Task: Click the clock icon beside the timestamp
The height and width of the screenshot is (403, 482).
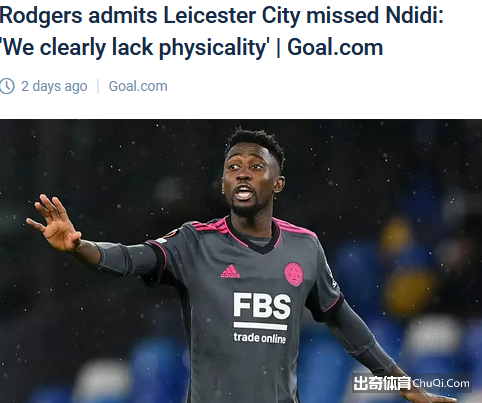Action: (7, 86)
